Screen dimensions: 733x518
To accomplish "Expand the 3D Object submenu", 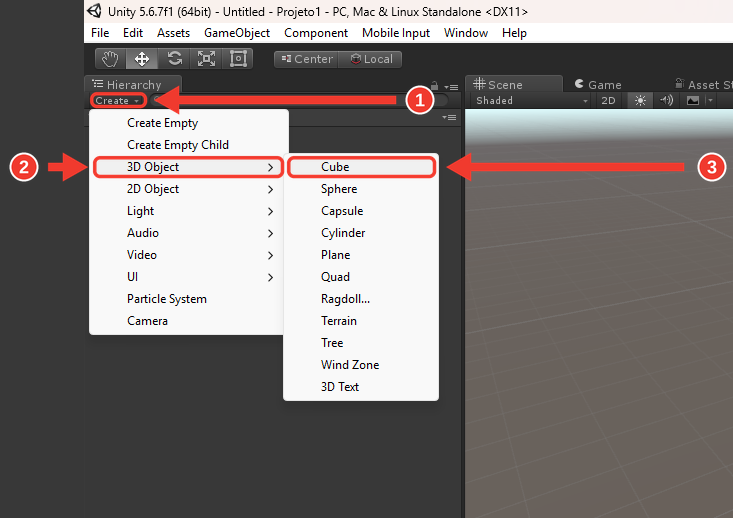I will click(x=188, y=167).
